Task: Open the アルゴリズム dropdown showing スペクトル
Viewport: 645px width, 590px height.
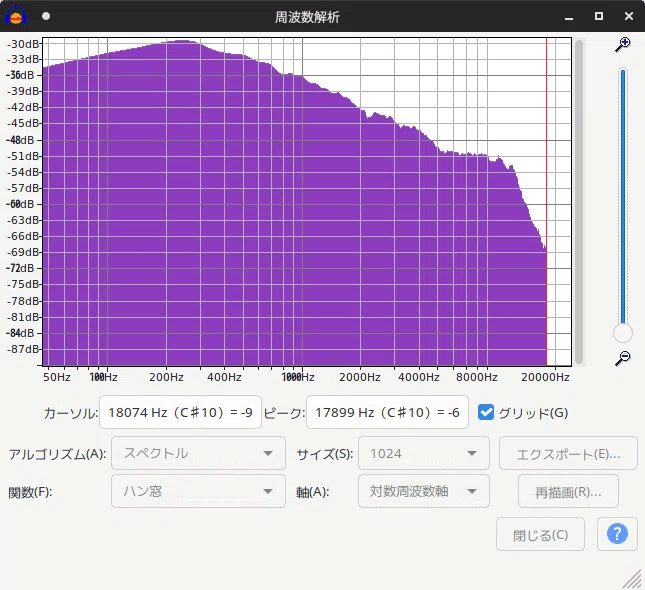Action: tap(198, 453)
